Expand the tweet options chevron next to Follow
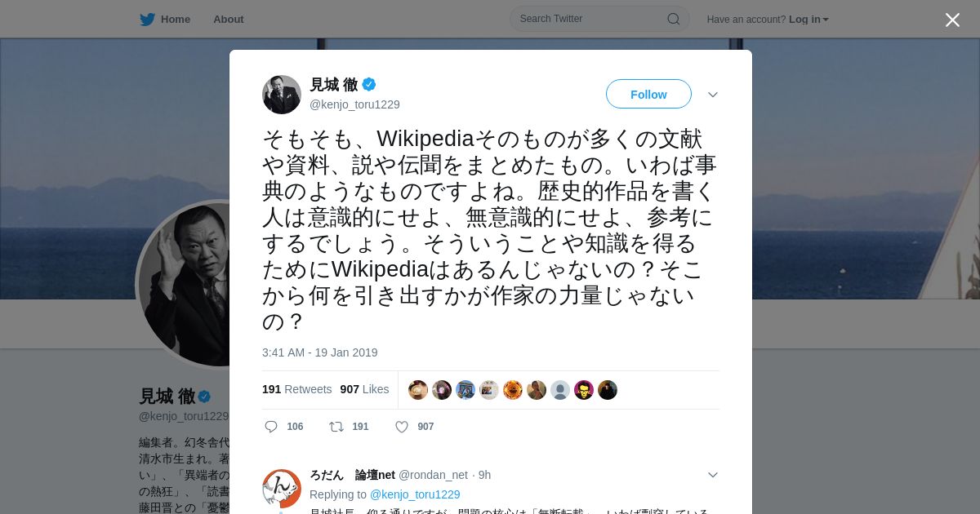Viewport: 980px width, 514px height. (x=713, y=95)
